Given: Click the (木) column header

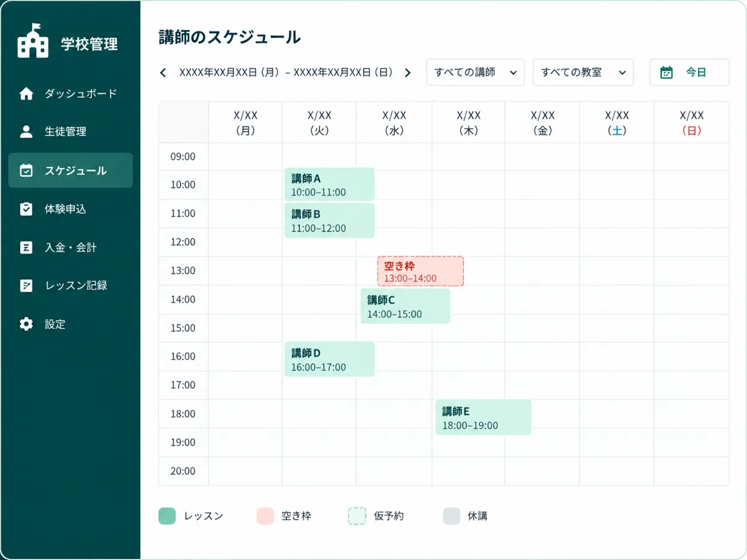Looking at the screenshot, I should 468,123.
